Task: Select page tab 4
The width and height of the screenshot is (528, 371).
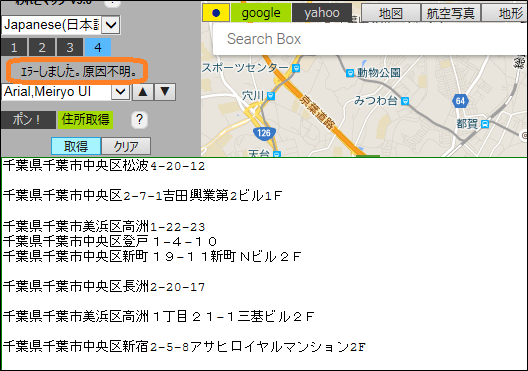Action: [98, 47]
